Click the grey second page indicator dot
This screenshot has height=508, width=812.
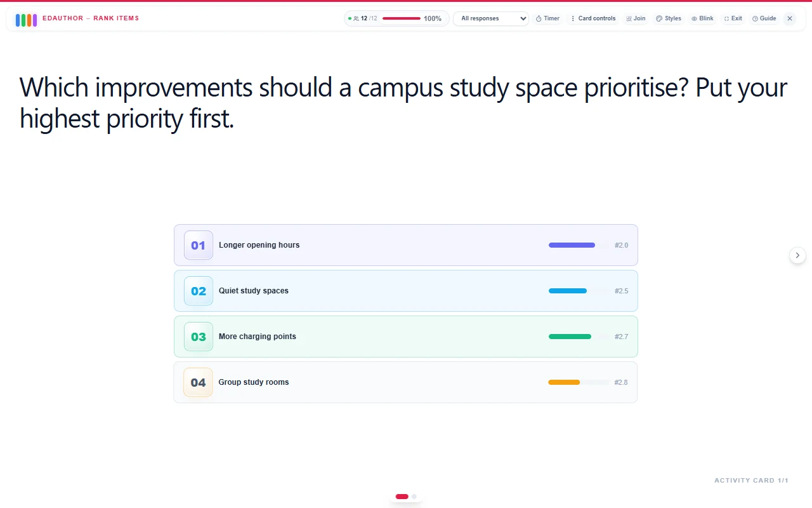[x=414, y=497]
